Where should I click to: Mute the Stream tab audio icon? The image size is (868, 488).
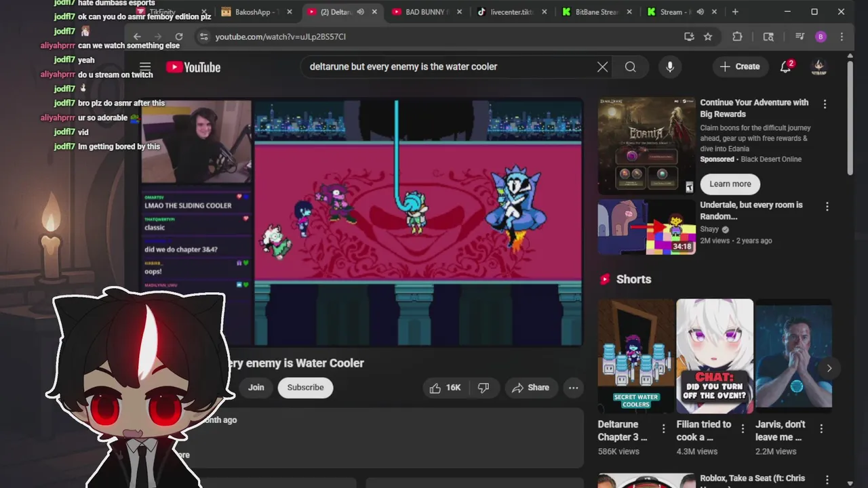[x=700, y=12]
